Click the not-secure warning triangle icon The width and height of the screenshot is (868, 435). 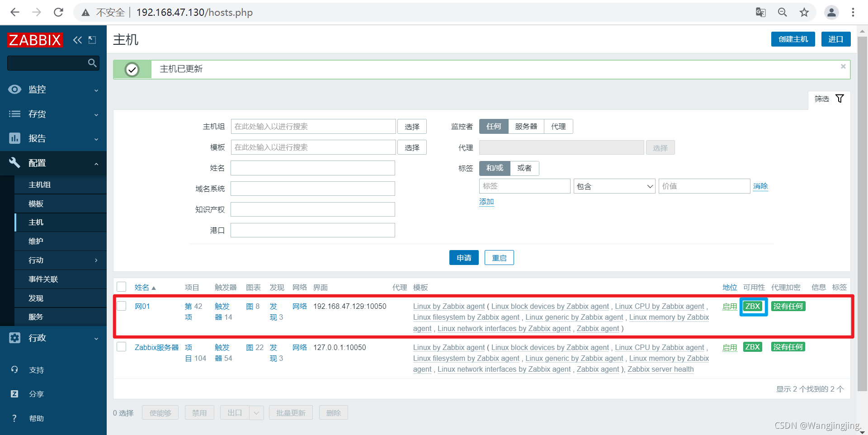tap(85, 13)
